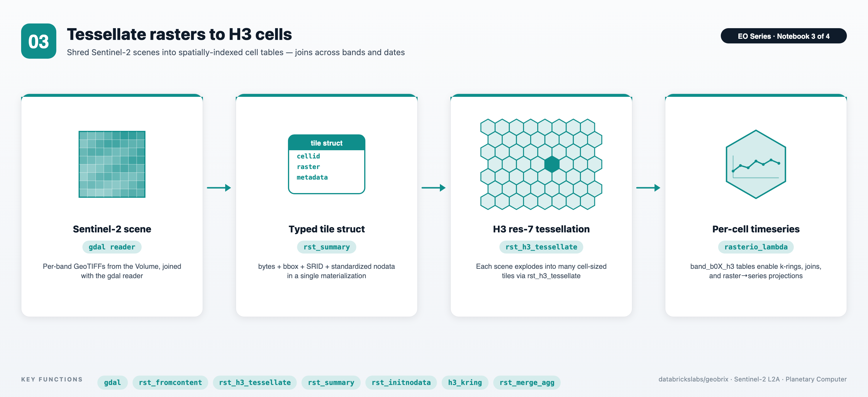Click the databrickslabs/geobrix footer credit

point(752,379)
